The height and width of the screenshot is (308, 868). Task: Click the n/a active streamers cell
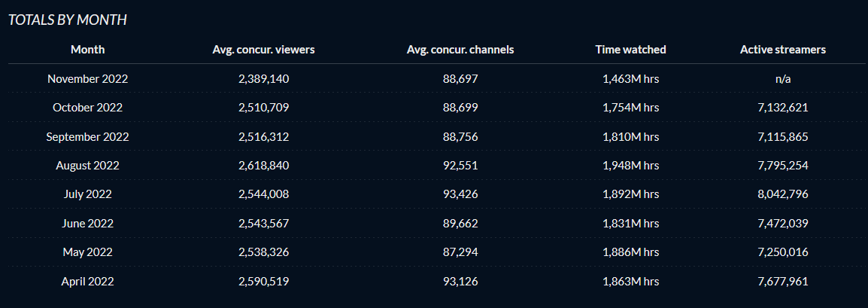tap(783, 78)
